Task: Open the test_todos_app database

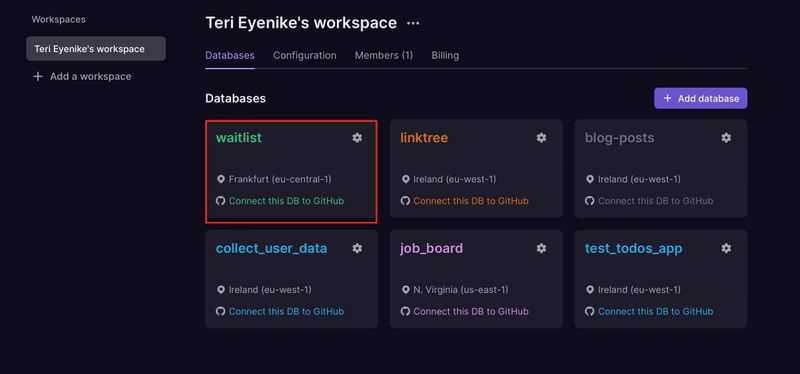Action: point(633,248)
